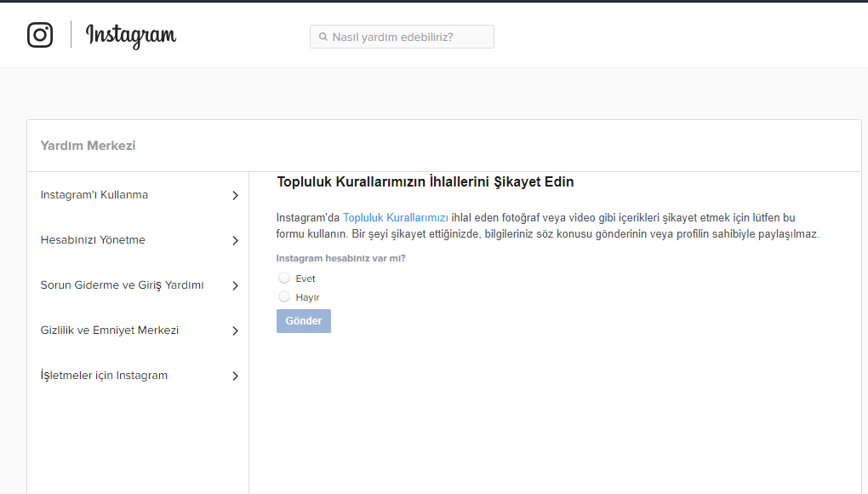Choose the Hayır radio option
The width and height of the screenshot is (868, 494).
284,296
